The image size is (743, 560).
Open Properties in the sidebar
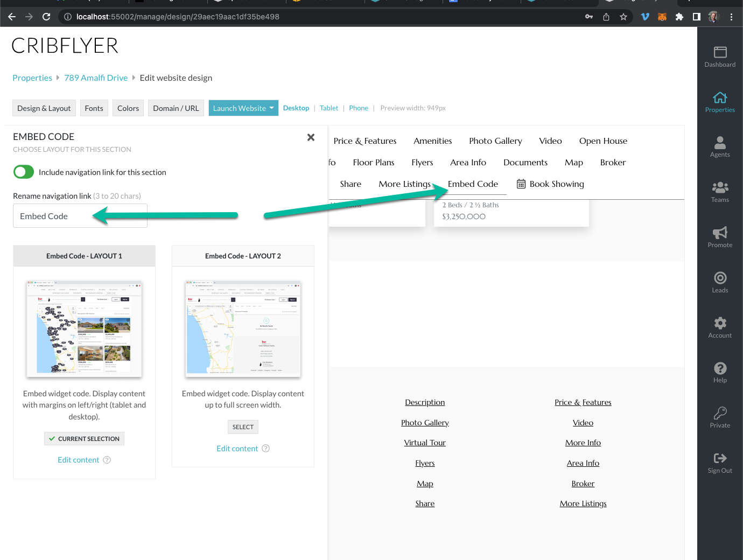720,102
